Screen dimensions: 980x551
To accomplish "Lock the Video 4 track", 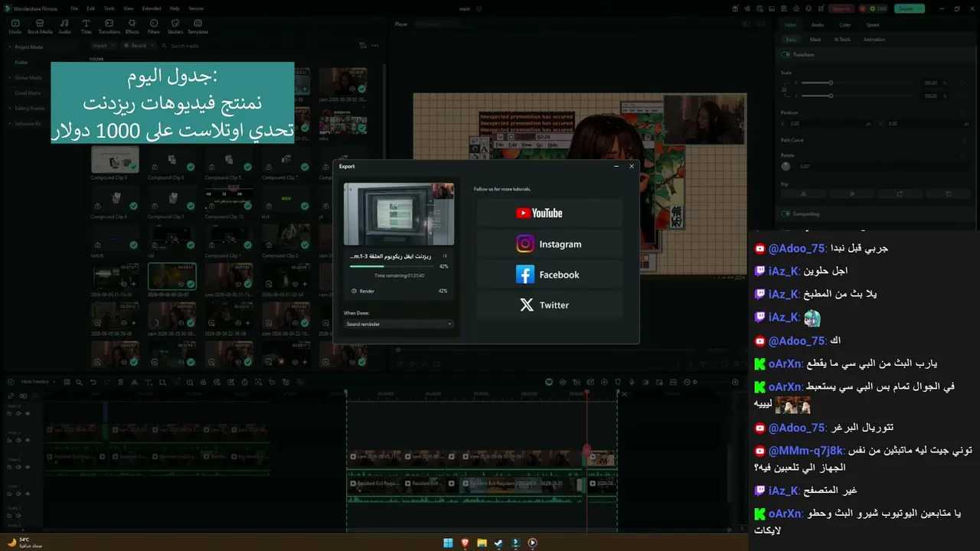I will point(10,413).
